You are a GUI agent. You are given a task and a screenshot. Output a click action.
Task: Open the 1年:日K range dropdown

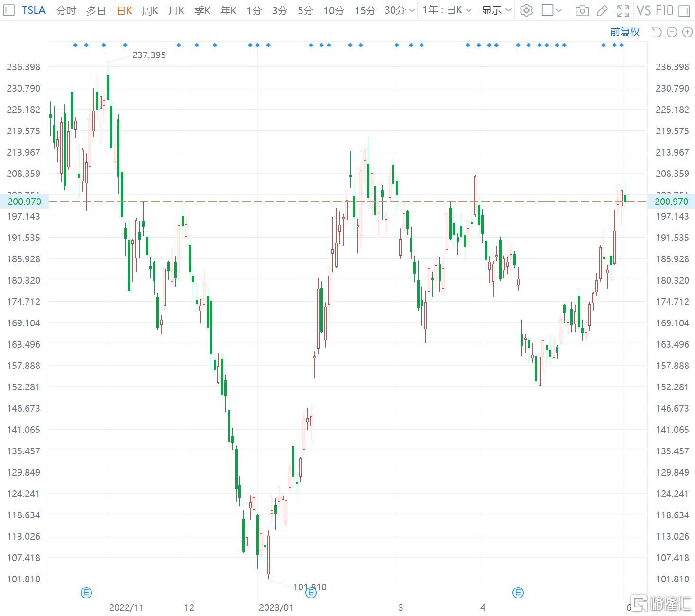tap(447, 10)
